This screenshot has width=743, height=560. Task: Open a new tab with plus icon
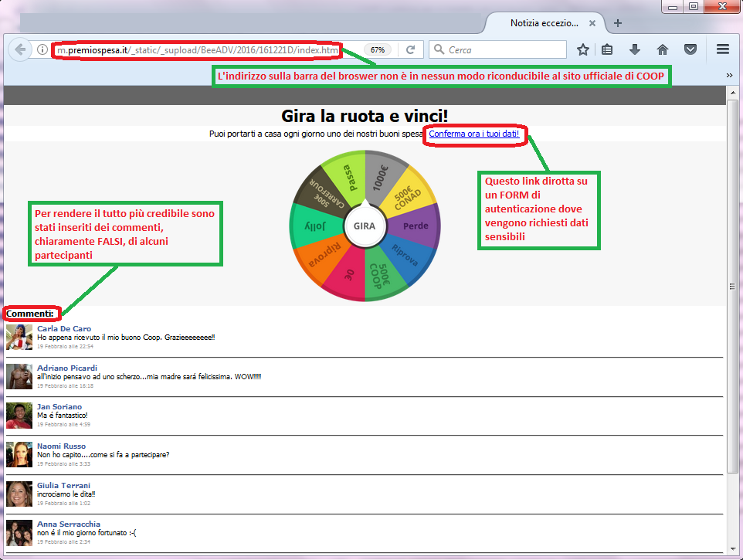[617, 23]
